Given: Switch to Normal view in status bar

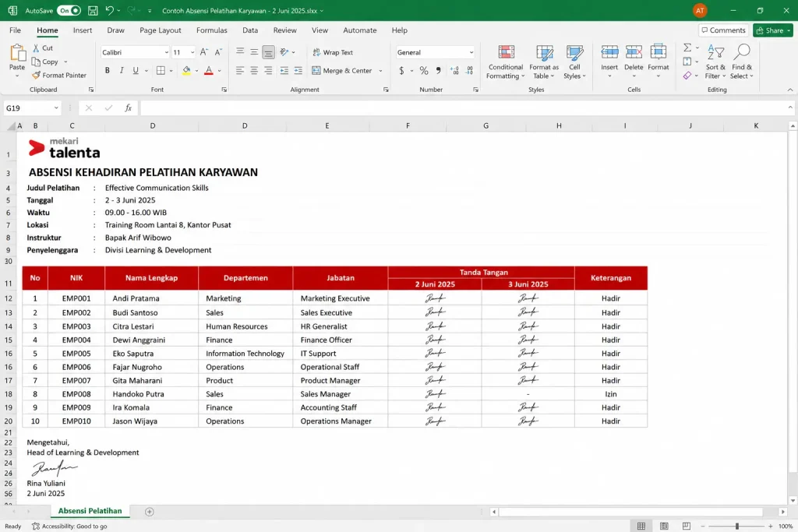Looking at the screenshot, I should click(641, 526).
